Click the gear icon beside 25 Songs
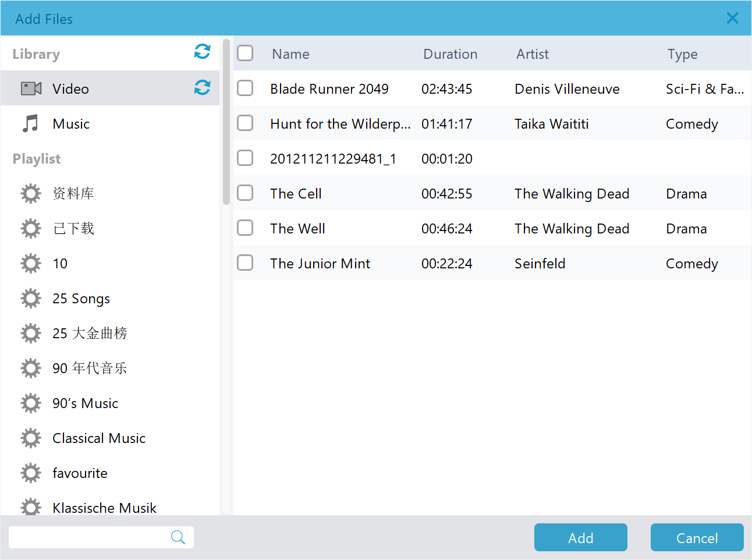 [x=31, y=299]
